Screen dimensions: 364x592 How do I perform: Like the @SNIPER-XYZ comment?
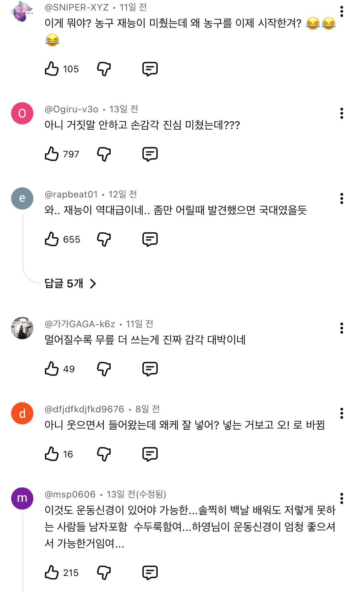[52, 69]
